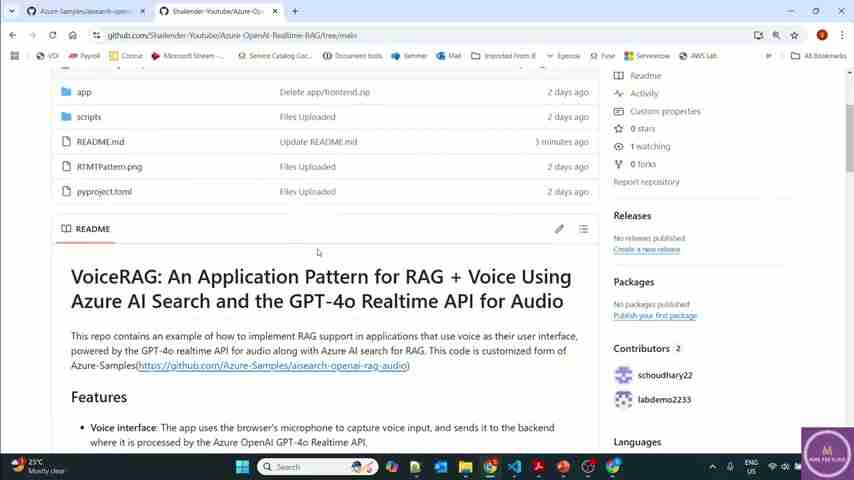The image size is (854, 480).
Task: Open the Readme sidebar link
Action: click(x=645, y=76)
